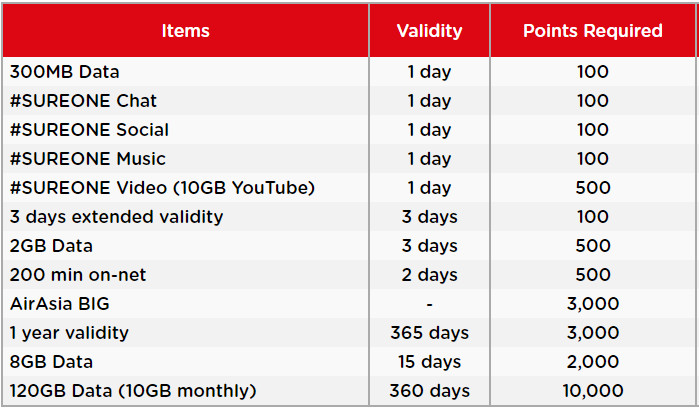The width and height of the screenshot is (699, 409).
Task: Click the 2,000 points value
Action: tap(592, 362)
